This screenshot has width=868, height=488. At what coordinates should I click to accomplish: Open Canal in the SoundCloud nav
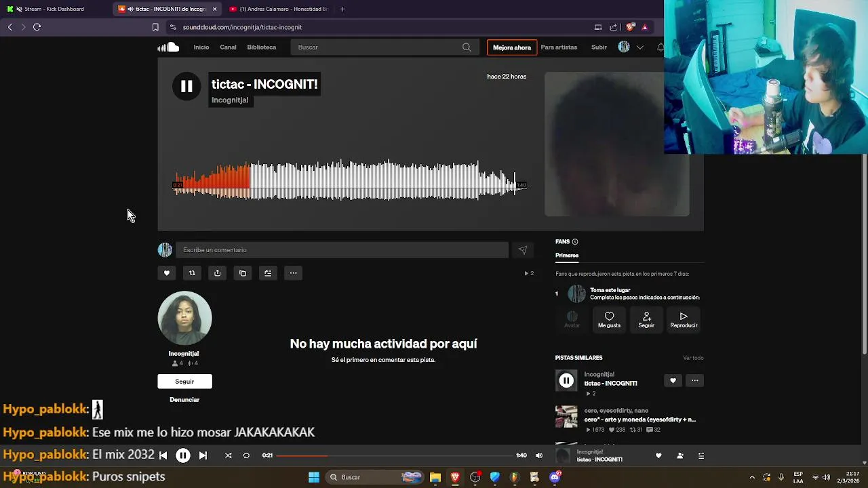click(x=228, y=47)
